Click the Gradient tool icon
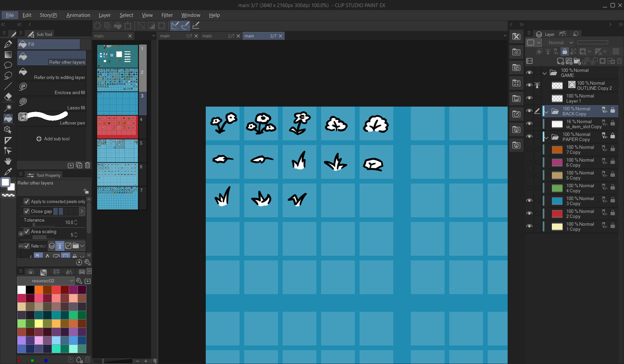624x364 pixels. click(8, 55)
